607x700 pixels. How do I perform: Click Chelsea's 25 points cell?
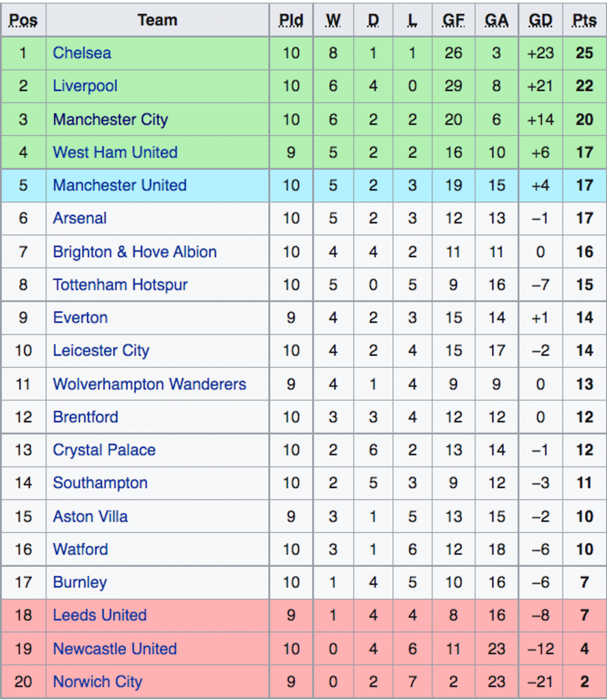[584, 53]
